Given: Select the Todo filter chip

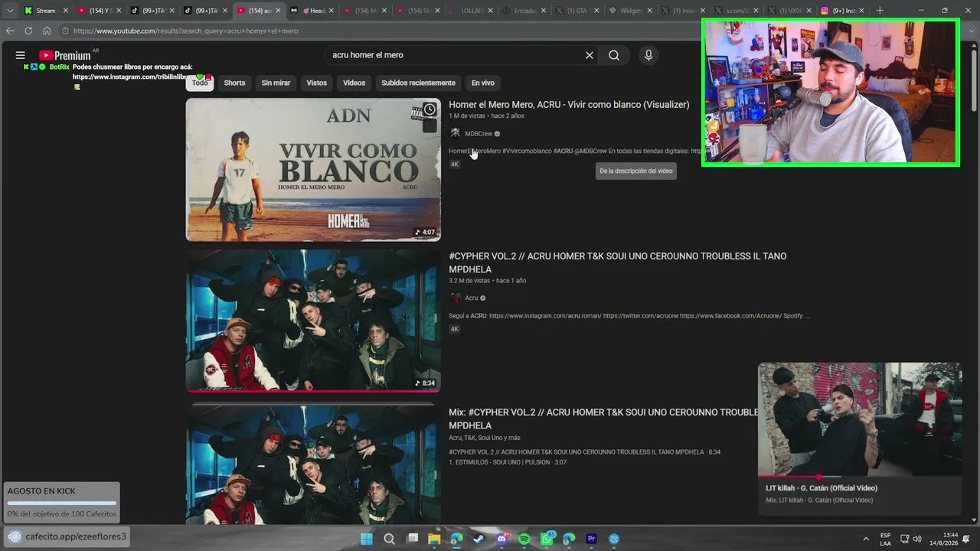Looking at the screenshot, I should tap(200, 83).
